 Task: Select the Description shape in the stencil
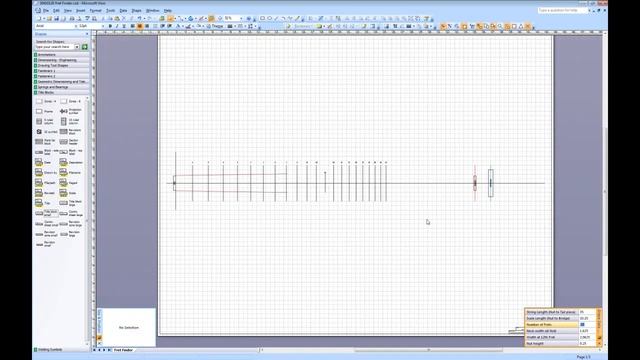pyautogui.click(x=70, y=162)
